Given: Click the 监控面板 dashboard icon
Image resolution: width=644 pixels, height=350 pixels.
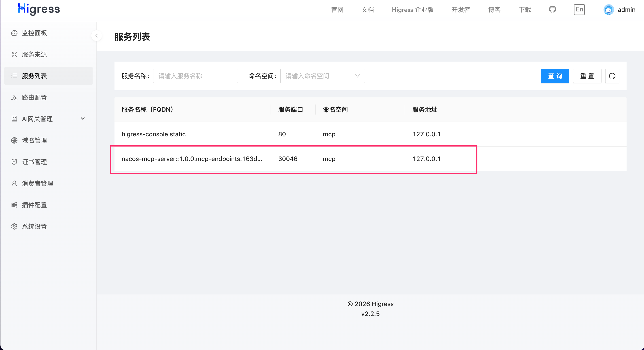Looking at the screenshot, I should tap(14, 33).
